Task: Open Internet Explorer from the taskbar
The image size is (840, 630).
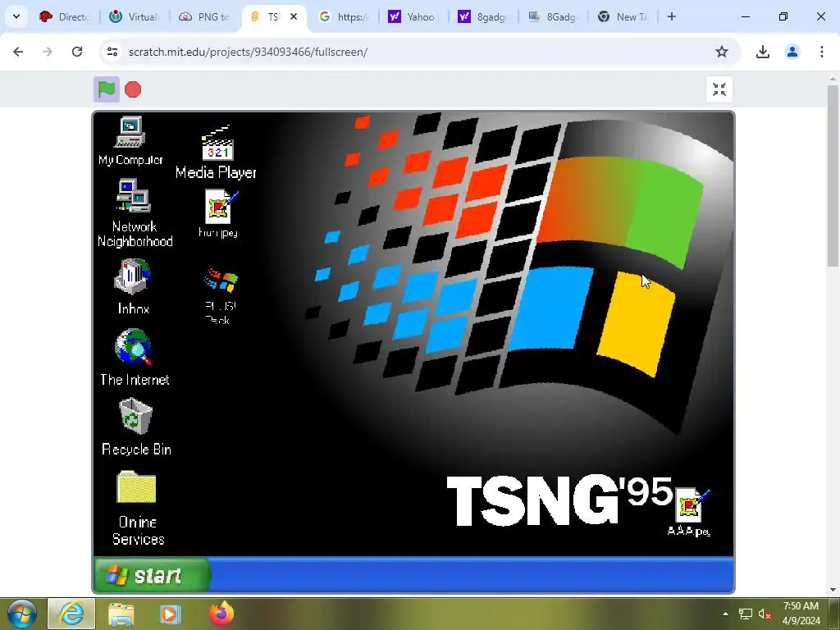Action: (72, 614)
